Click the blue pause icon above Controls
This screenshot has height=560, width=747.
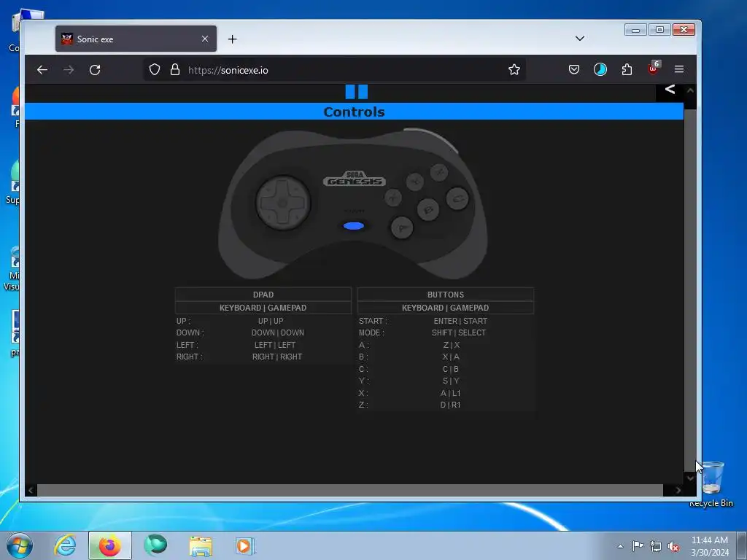[x=356, y=91]
